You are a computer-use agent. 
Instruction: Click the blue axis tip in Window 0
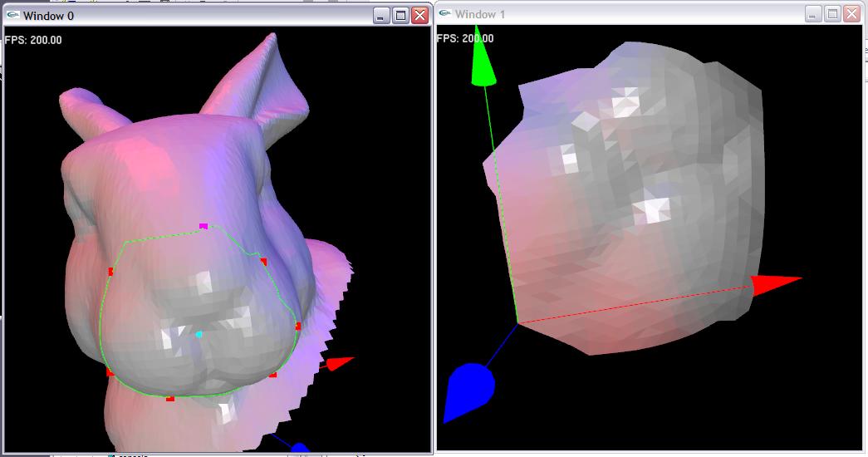tap(300, 448)
